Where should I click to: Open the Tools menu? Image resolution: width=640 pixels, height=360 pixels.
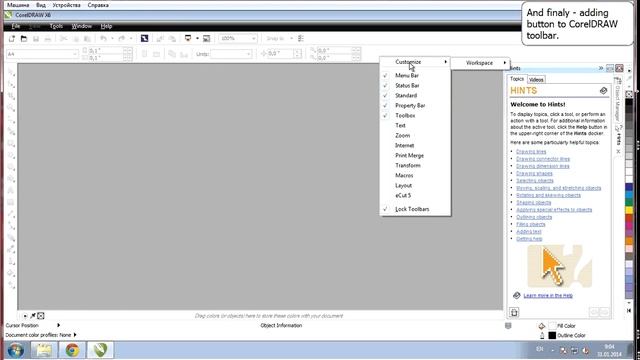[56, 26]
